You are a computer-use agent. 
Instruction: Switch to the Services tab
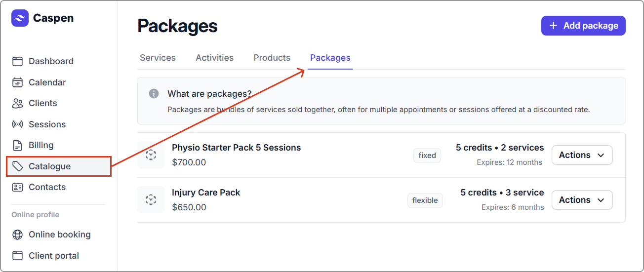(158, 58)
